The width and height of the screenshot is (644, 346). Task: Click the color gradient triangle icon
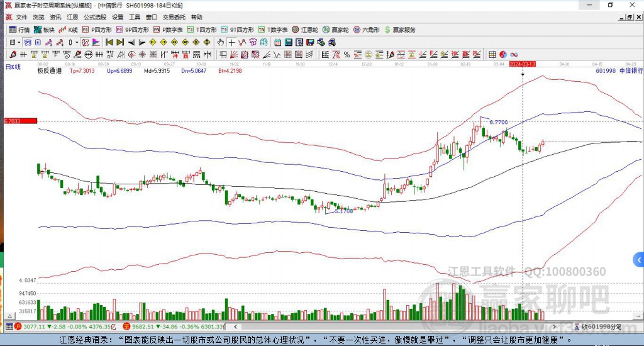point(96,42)
